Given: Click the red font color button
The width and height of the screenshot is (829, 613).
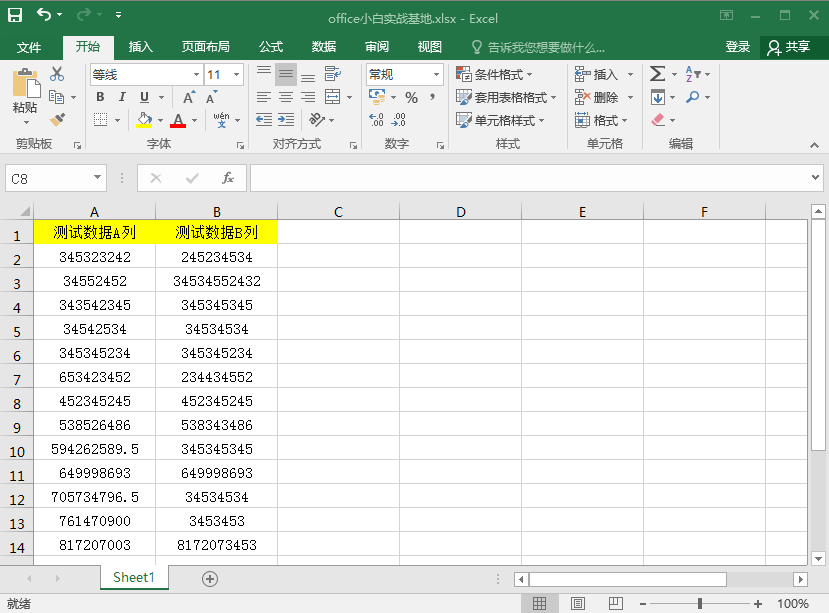Looking at the screenshot, I should point(178,120).
